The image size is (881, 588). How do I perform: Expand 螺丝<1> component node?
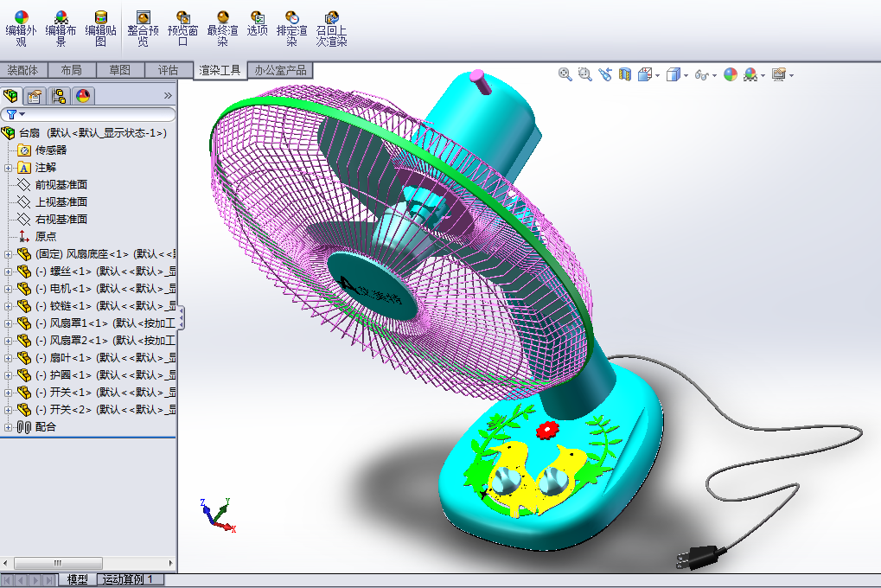8,272
